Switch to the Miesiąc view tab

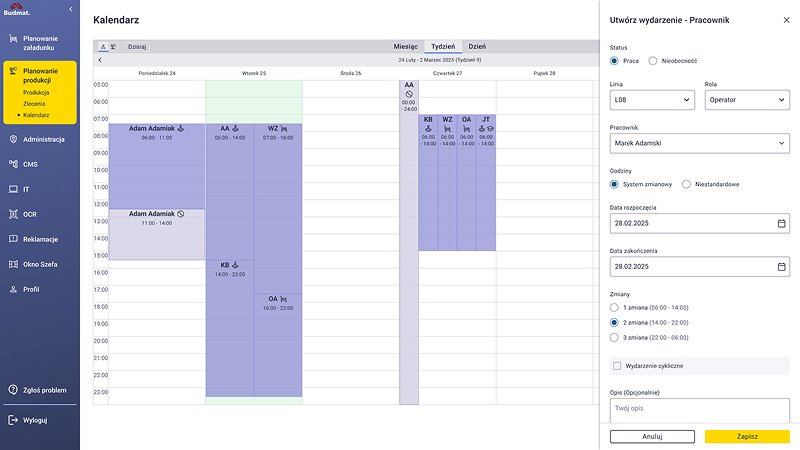pos(406,46)
